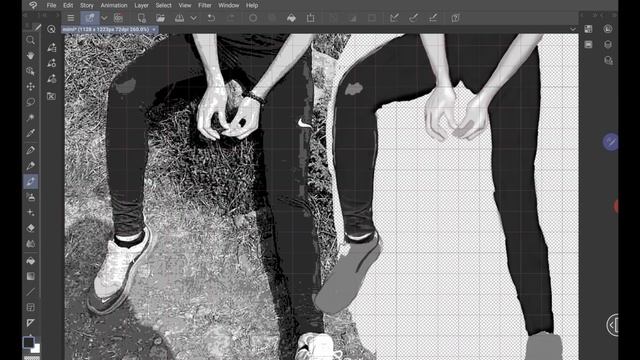The image size is (640, 360).
Task: Toggle Snap to Ruler icon
Action: point(394,18)
